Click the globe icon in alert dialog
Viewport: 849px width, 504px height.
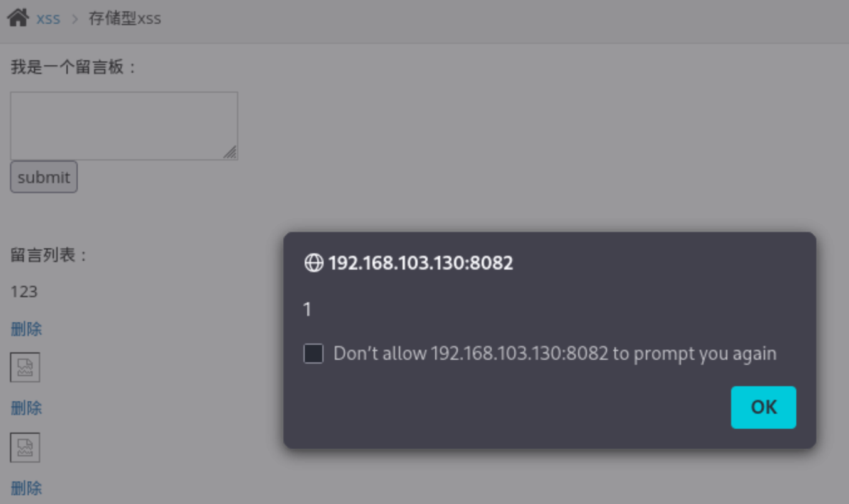313,263
